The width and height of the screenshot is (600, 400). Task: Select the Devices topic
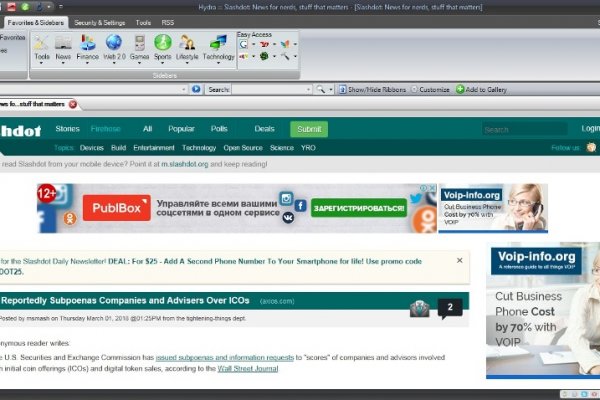[x=91, y=148]
